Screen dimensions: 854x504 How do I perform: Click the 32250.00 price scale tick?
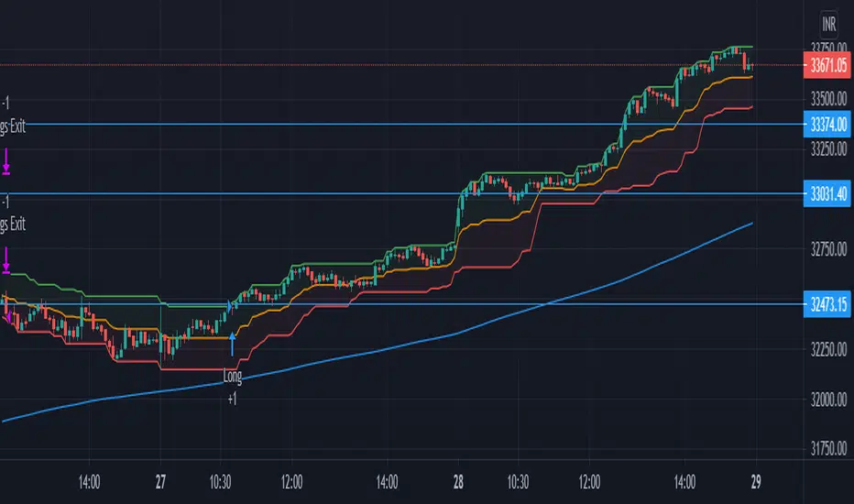[827, 349]
